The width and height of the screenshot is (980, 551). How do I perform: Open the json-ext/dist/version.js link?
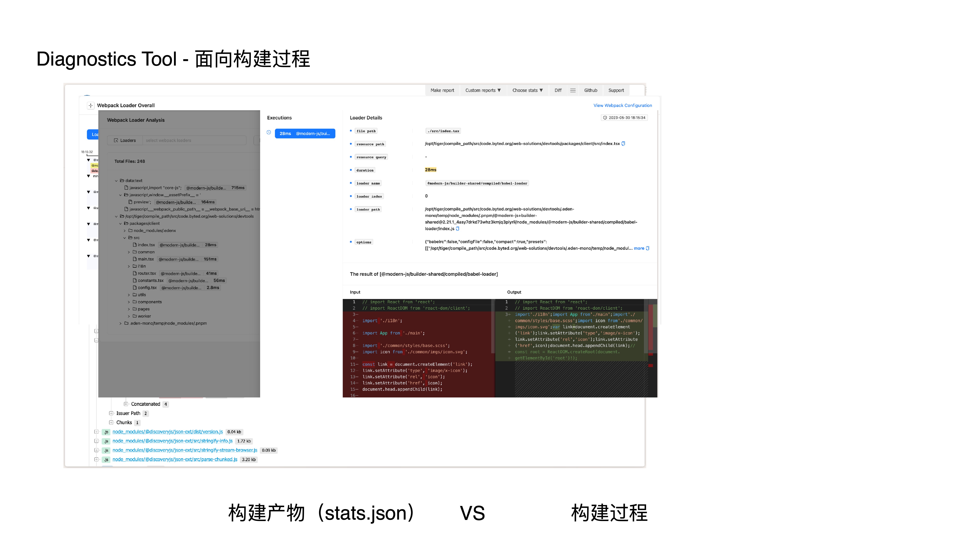pyautogui.click(x=167, y=432)
